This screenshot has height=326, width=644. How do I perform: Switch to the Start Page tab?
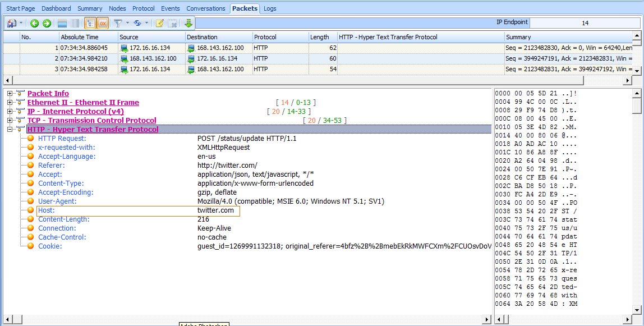tap(21, 8)
